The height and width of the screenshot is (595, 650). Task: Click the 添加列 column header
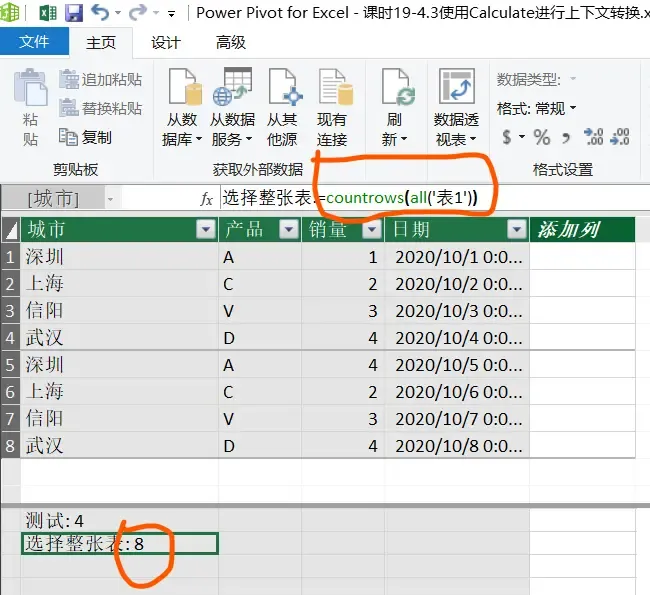pyautogui.click(x=582, y=229)
